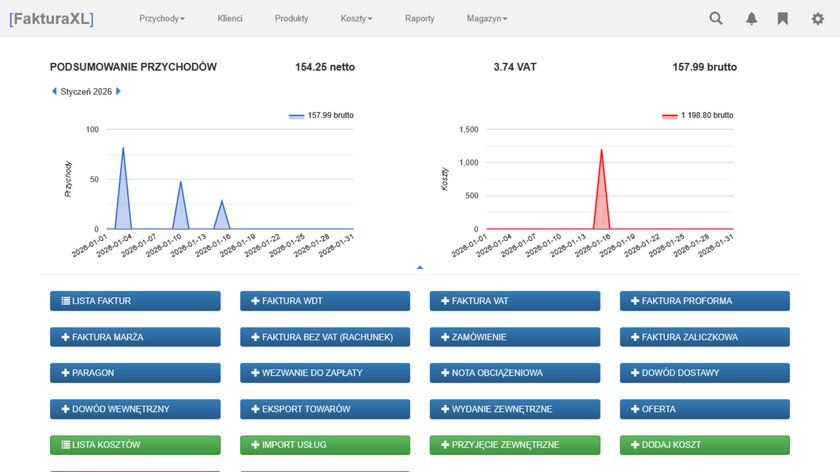Click the Lista Faktur button
The width and height of the screenshot is (840, 472).
pos(135,301)
